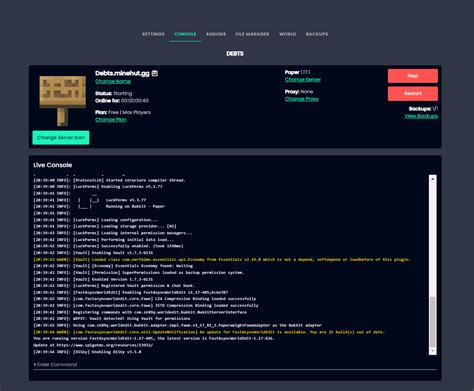Screen dimensions: 474x391
Task: Restart the server with the Restart button
Action: tap(413, 94)
